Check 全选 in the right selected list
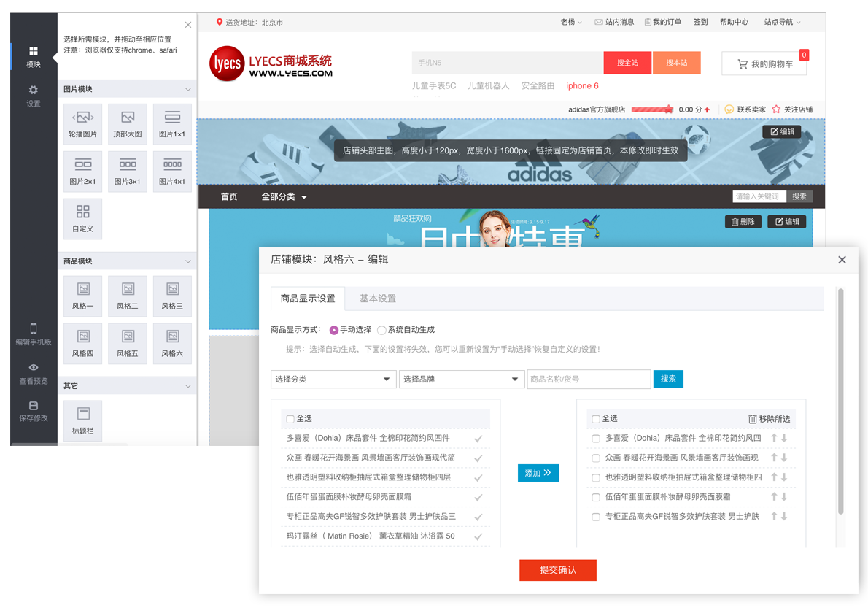This screenshot has height=616, width=868. point(596,420)
